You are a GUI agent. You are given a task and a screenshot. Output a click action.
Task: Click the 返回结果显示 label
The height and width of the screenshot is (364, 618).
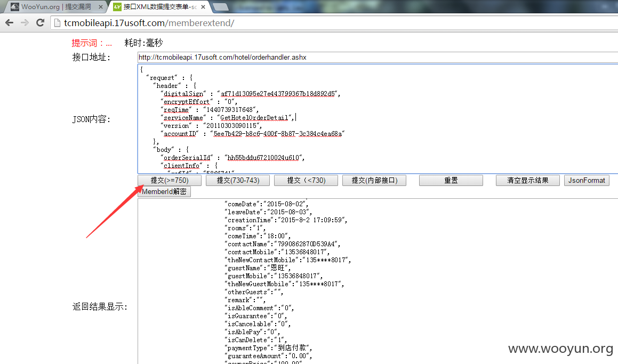[x=100, y=306]
